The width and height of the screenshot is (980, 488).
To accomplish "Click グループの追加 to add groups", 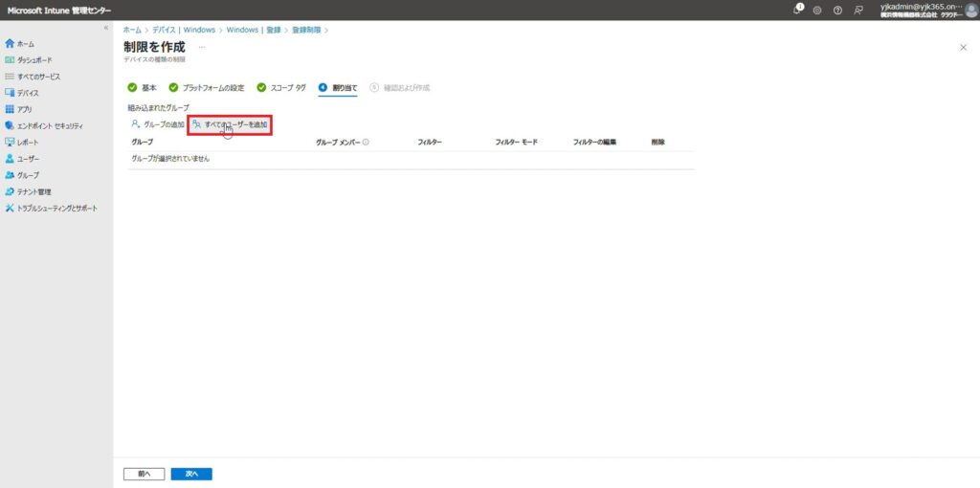I will tap(157, 124).
